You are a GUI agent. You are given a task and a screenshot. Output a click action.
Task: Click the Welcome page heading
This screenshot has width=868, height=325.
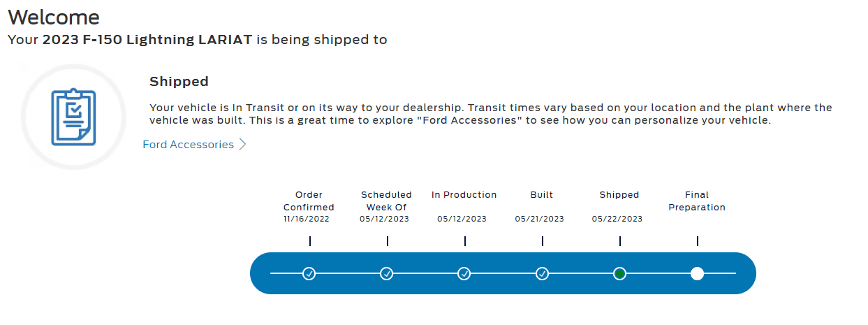pos(54,17)
